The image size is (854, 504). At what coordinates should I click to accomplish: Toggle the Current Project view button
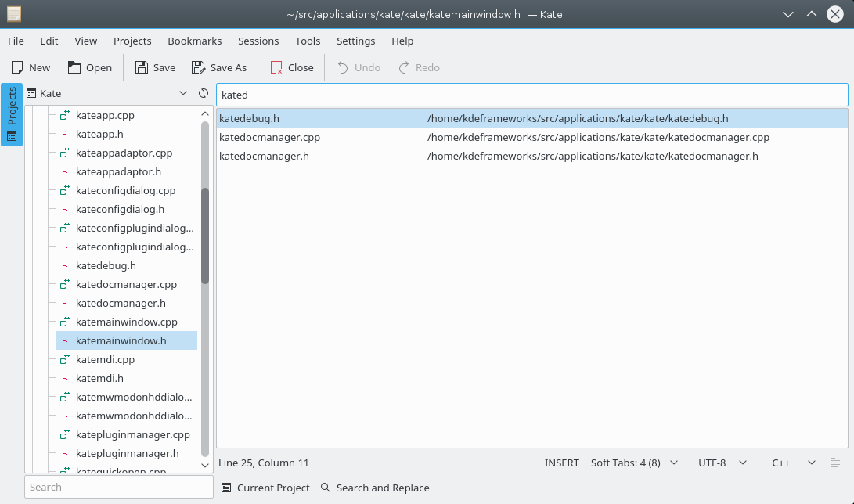coord(265,488)
